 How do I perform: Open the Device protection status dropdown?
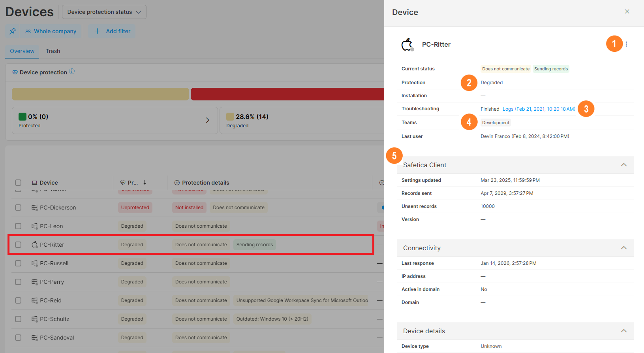[x=104, y=12]
